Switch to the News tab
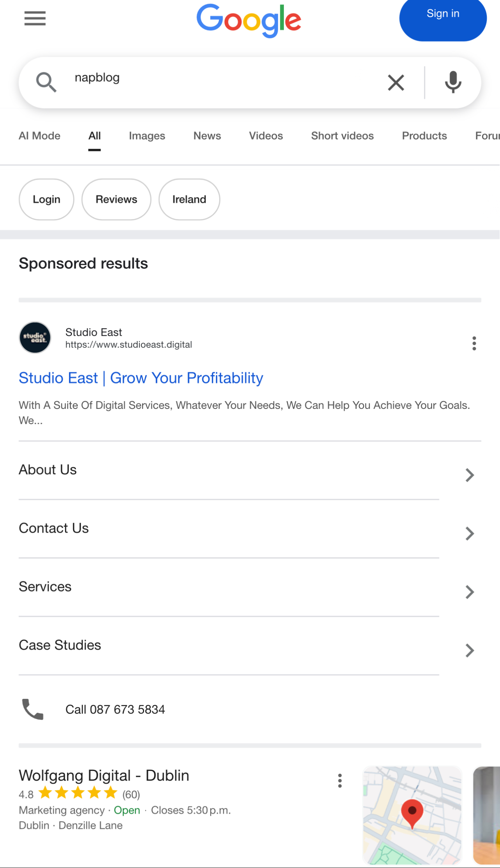The width and height of the screenshot is (500, 868). coord(207,136)
